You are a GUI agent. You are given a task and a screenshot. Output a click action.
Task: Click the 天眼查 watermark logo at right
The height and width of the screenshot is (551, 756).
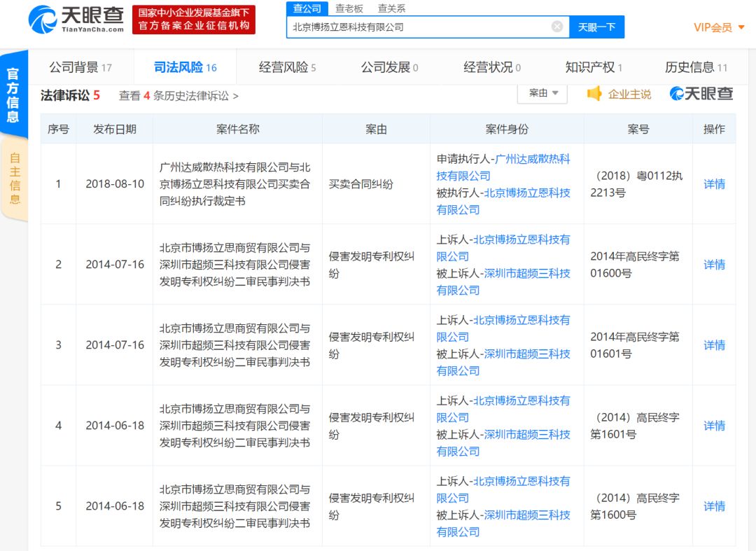(701, 94)
